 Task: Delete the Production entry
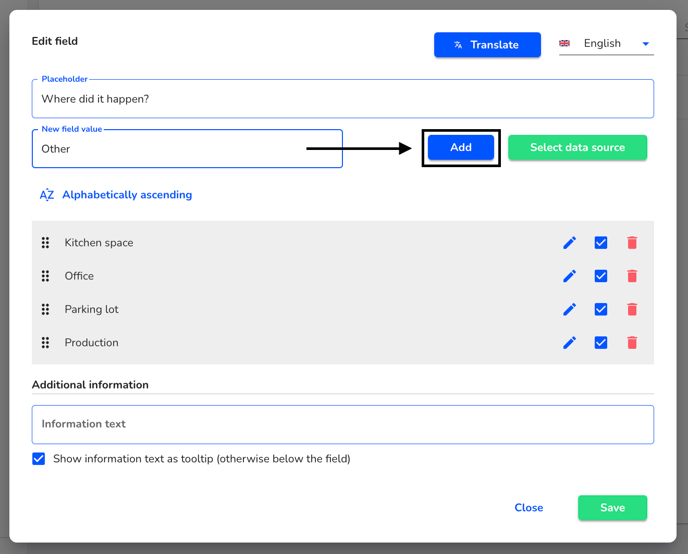click(632, 343)
